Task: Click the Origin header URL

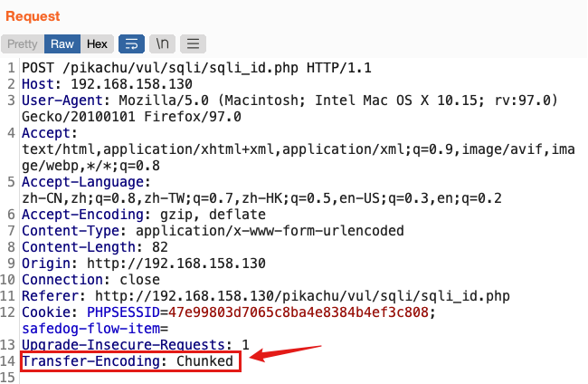Action: pyautogui.click(x=176, y=264)
